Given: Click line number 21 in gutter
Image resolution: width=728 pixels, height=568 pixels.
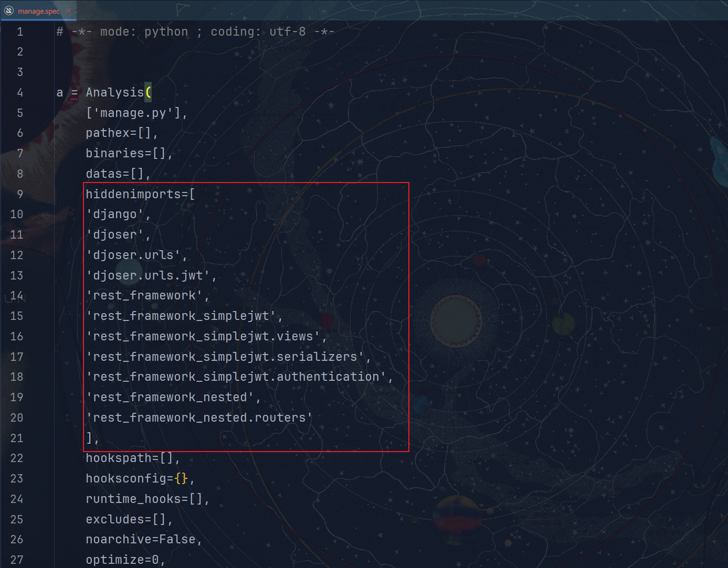Looking at the screenshot, I should point(17,438).
